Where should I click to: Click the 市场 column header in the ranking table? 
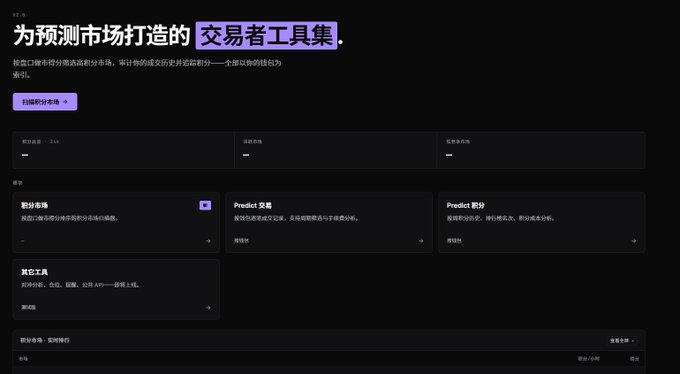tap(23, 359)
